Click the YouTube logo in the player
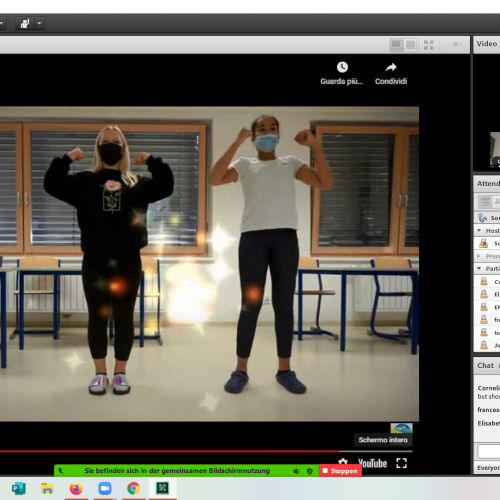The image size is (500, 500). 372,463
